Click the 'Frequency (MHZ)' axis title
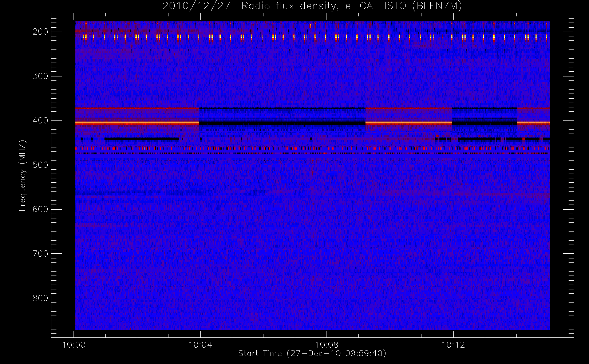 tap(23, 175)
